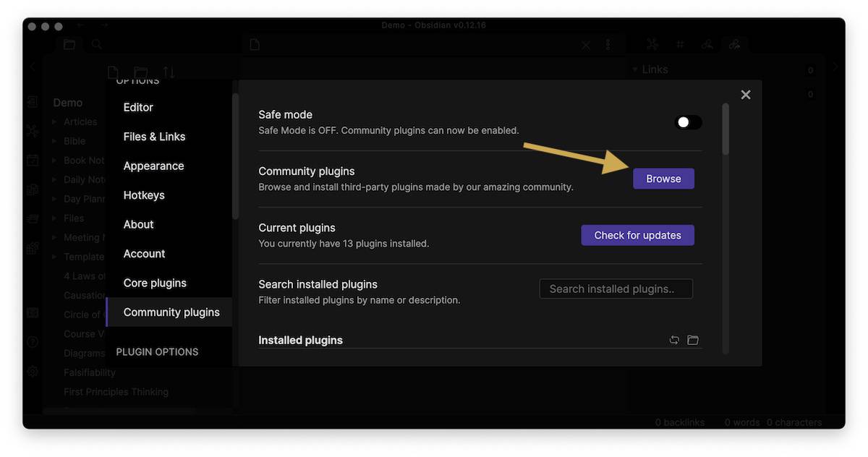Click the graph view icon in right panel

click(x=652, y=44)
